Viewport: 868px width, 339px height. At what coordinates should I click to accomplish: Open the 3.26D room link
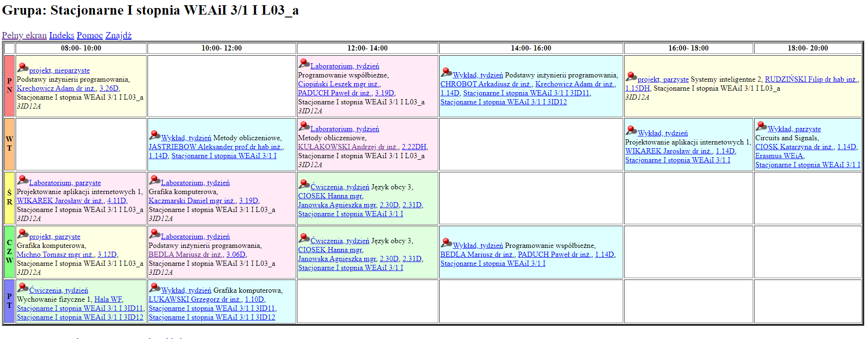pyautogui.click(x=109, y=88)
